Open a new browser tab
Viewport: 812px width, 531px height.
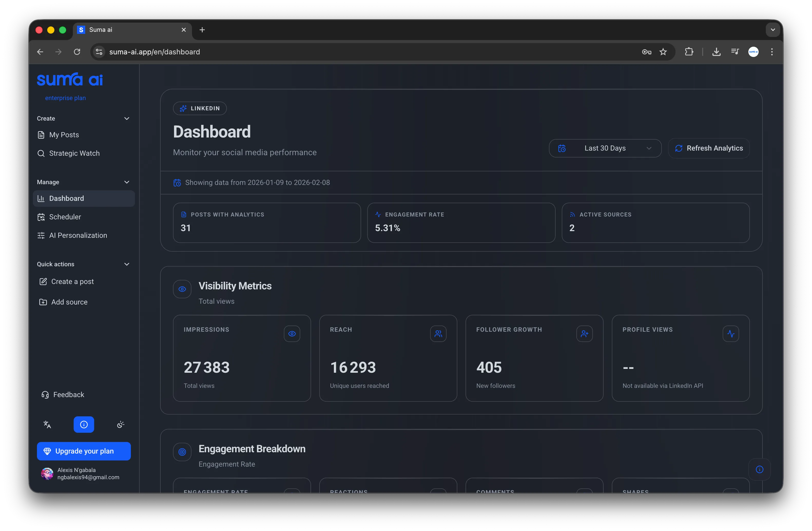tap(202, 30)
